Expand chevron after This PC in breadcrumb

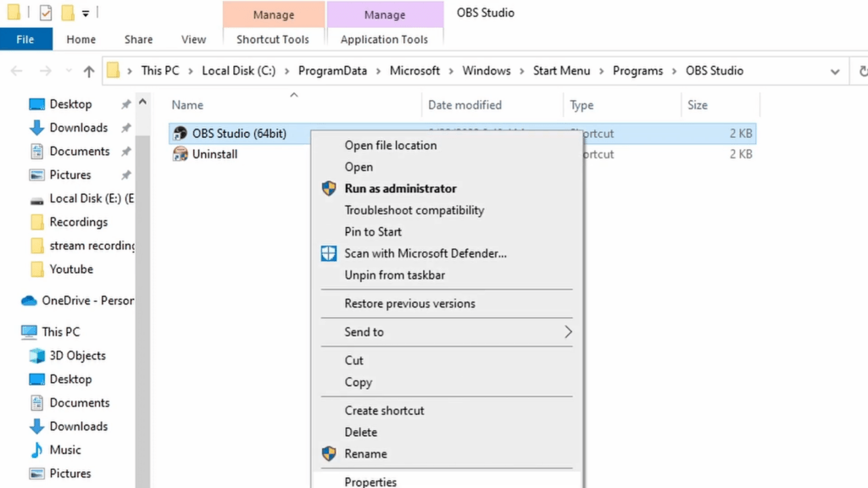191,71
